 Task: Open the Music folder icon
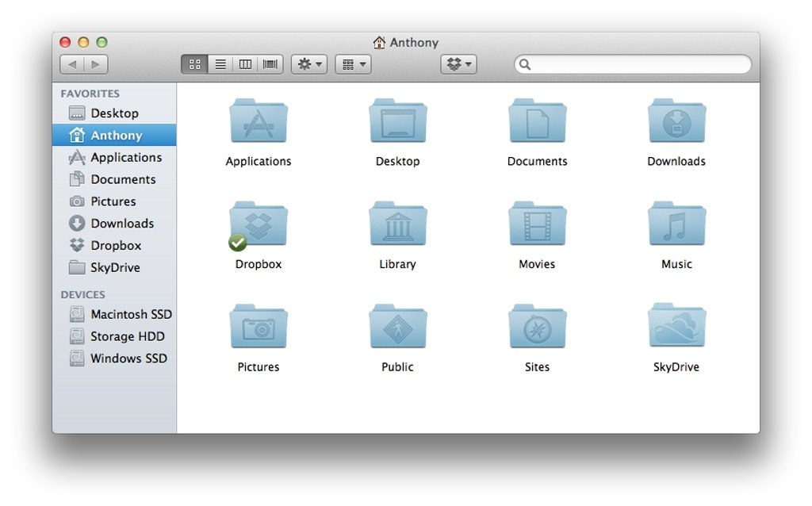(676, 224)
